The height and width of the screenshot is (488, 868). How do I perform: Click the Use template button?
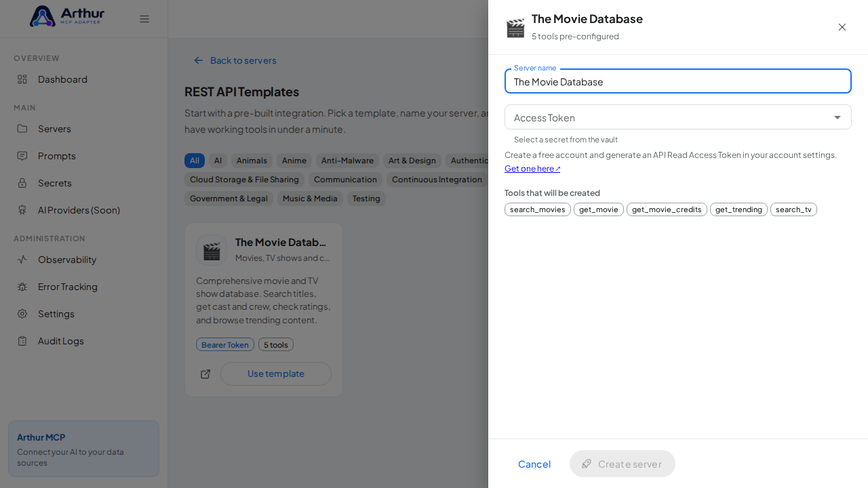point(276,373)
